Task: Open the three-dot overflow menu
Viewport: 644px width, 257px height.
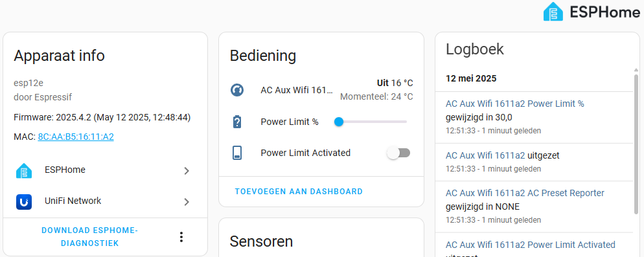Action: tap(181, 237)
